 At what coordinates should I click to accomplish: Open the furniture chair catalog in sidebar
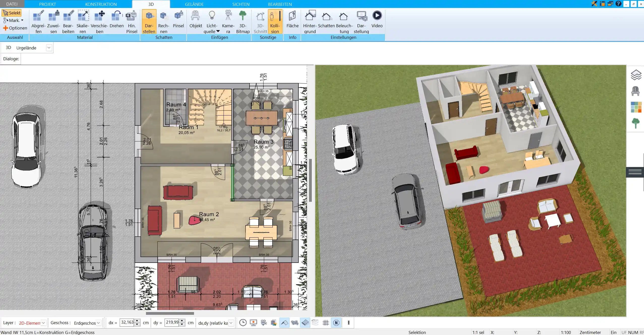[x=635, y=91]
